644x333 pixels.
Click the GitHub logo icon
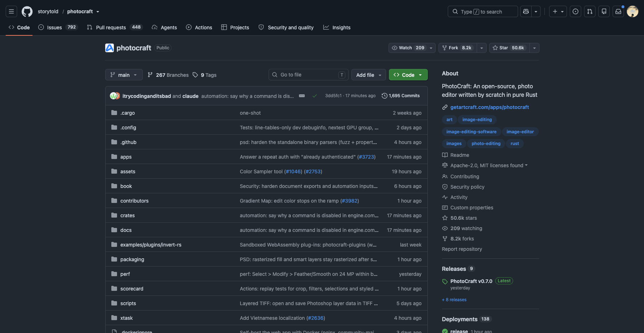click(27, 11)
